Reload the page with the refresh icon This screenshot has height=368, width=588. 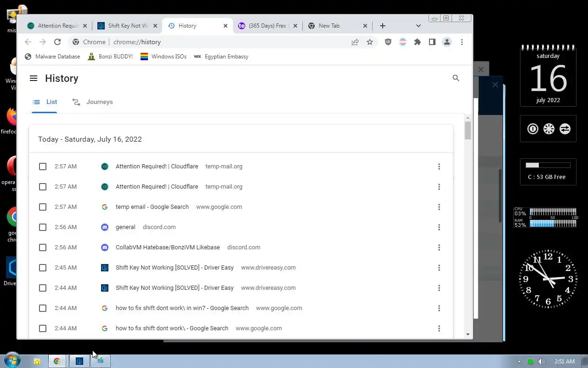[57, 42]
